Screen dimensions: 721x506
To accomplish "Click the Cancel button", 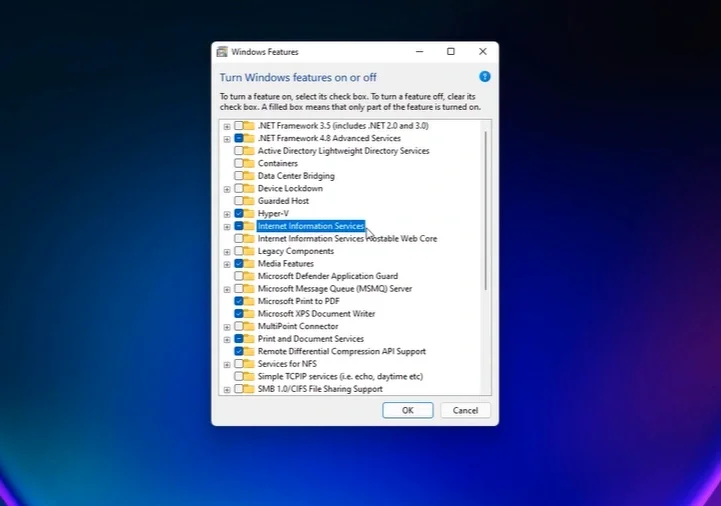I will point(465,410).
